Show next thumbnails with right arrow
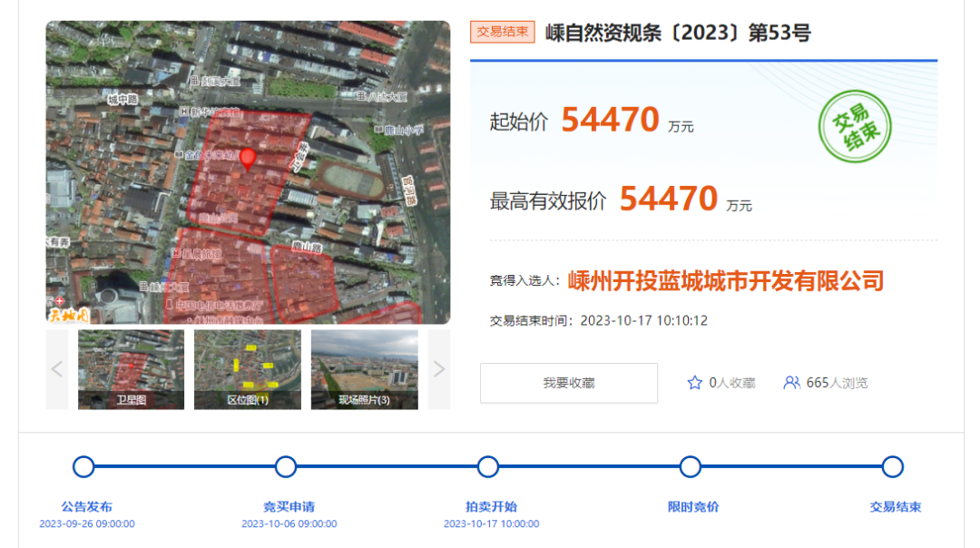The height and width of the screenshot is (548, 980). pos(439,369)
